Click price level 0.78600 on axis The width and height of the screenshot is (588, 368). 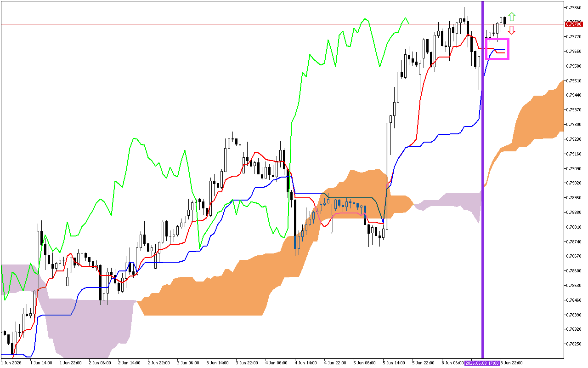click(574, 271)
